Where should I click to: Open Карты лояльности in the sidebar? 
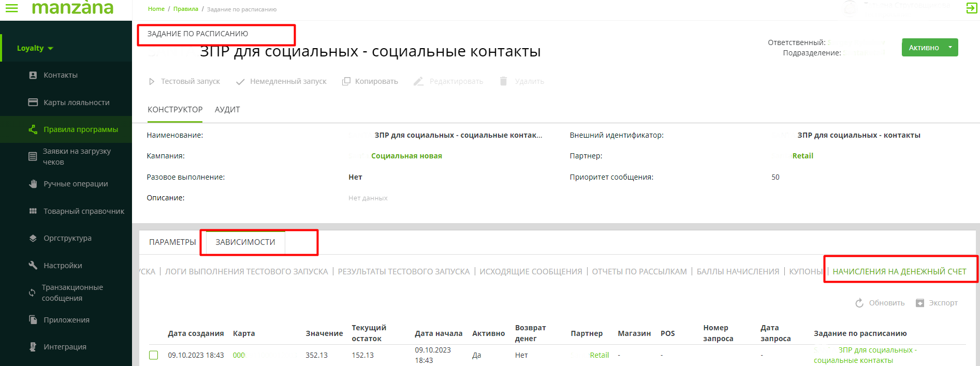[x=76, y=103]
